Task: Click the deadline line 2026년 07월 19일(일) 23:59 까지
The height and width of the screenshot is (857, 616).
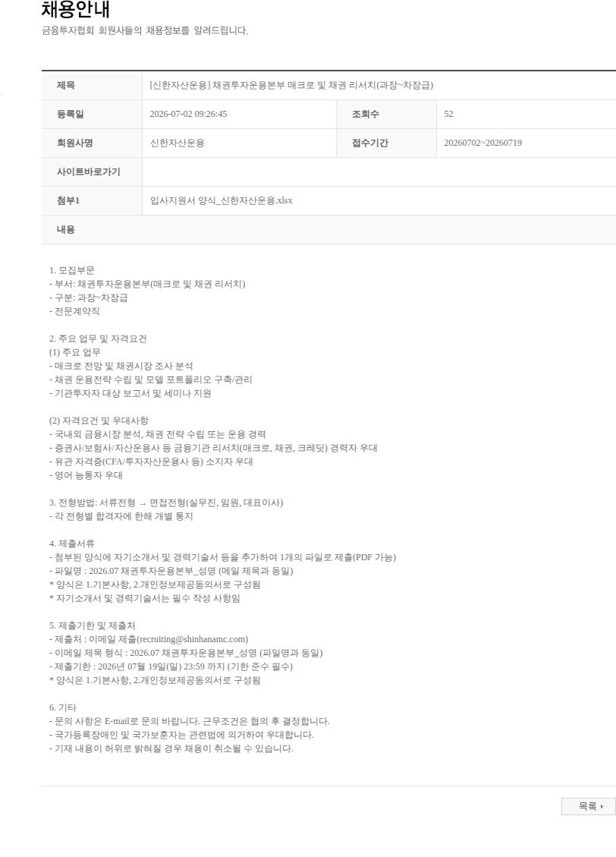Action: (x=171, y=666)
